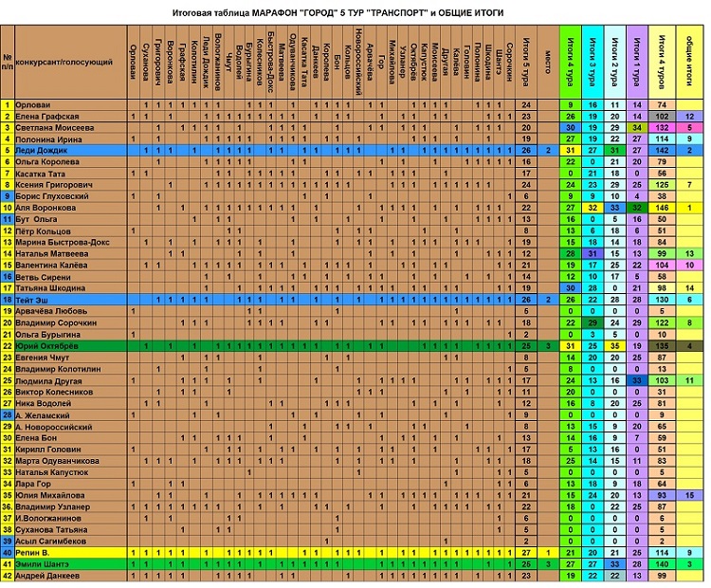Click the name 'Полонина Ирина'

tap(48, 139)
